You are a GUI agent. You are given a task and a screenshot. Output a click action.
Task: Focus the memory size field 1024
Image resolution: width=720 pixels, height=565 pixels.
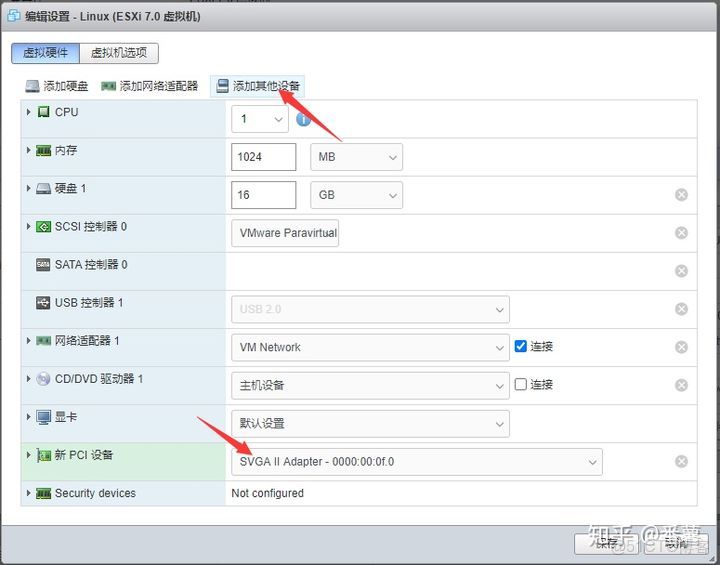click(264, 157)
